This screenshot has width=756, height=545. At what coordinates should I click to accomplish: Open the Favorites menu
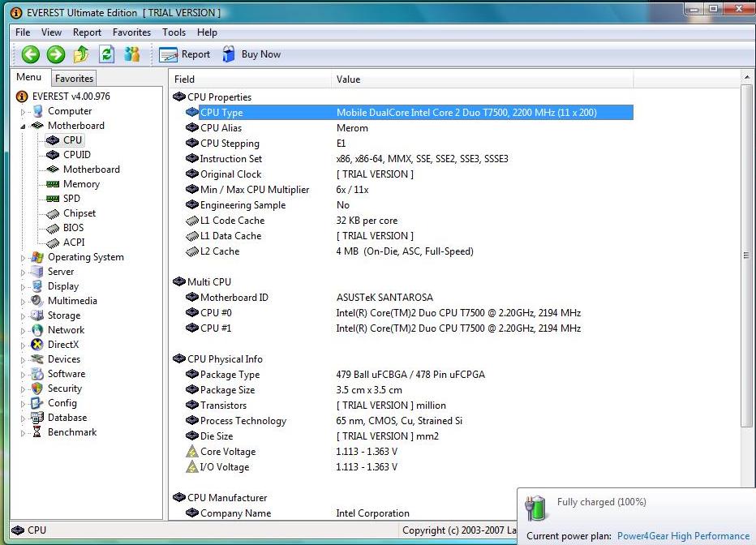tap(131, 32)
